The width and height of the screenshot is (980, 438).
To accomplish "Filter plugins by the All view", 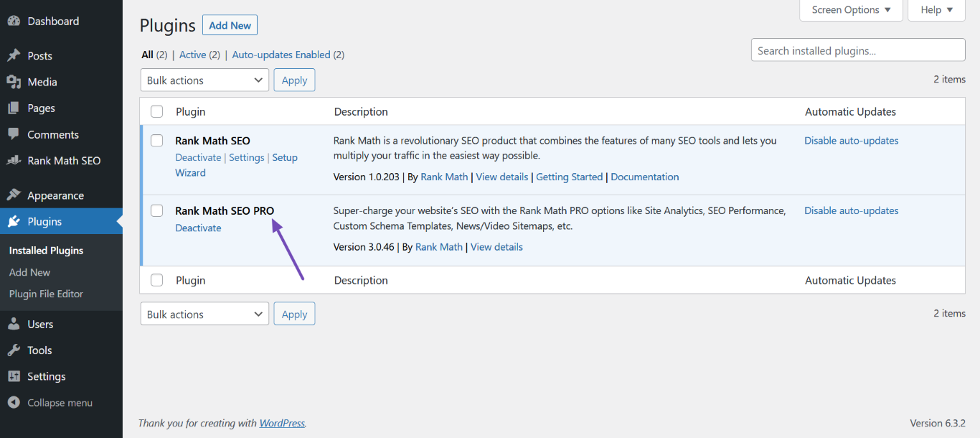I will [x=148, y=55].
